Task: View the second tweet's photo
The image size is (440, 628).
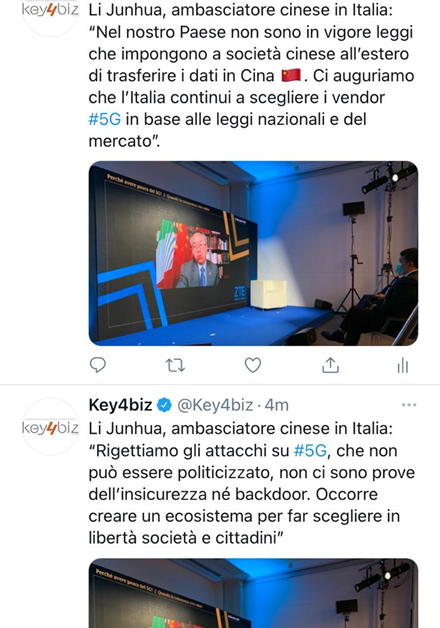Action: (253, 593)
